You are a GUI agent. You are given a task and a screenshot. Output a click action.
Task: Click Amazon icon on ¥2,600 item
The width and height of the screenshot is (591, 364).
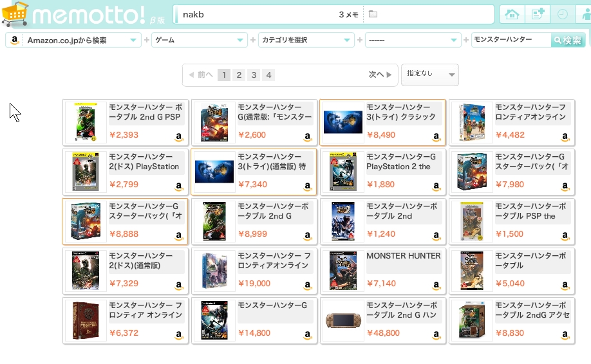(x=308, y=136)
